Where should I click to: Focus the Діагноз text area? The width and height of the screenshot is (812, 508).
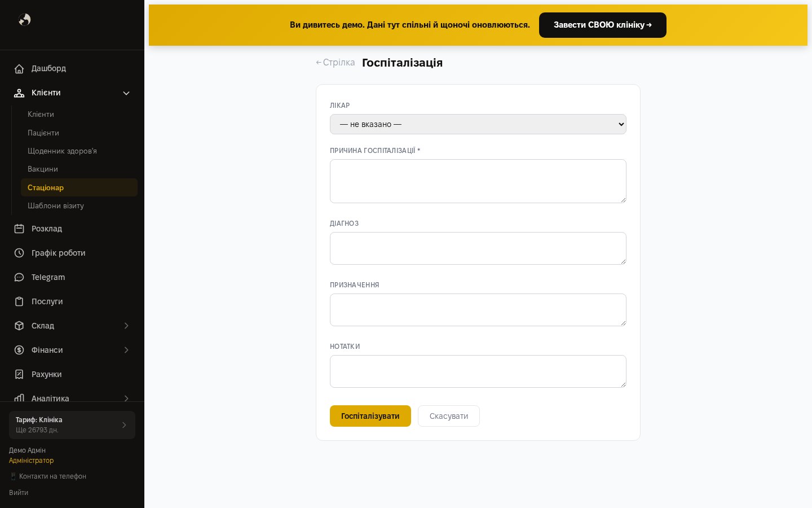pyautogui.click(x=478, y=248)
